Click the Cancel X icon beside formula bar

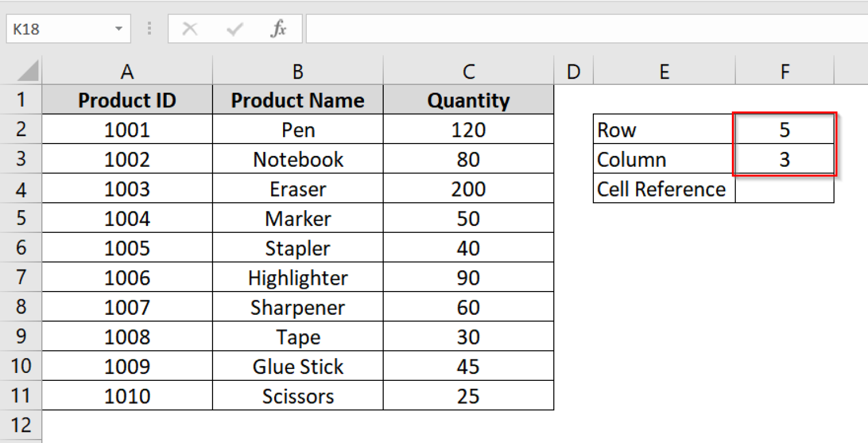click(190, 29)
